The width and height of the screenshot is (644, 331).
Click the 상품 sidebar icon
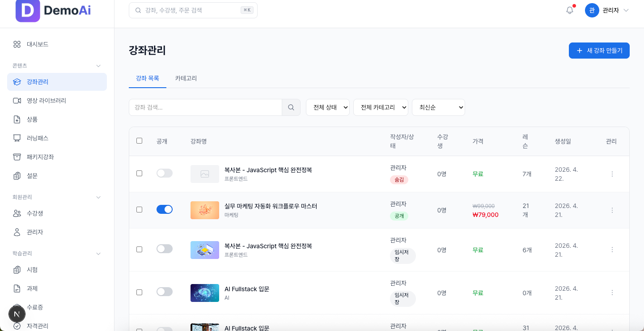click(x=17, y=119)
